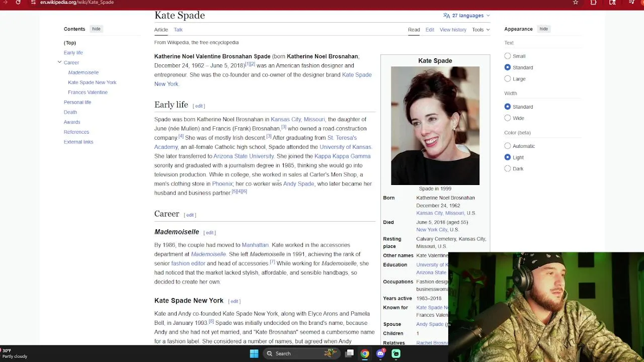The width and height of the screenshot is (644, 362).
Task: Open Discord from the taskbar
Action: [380, 353]
